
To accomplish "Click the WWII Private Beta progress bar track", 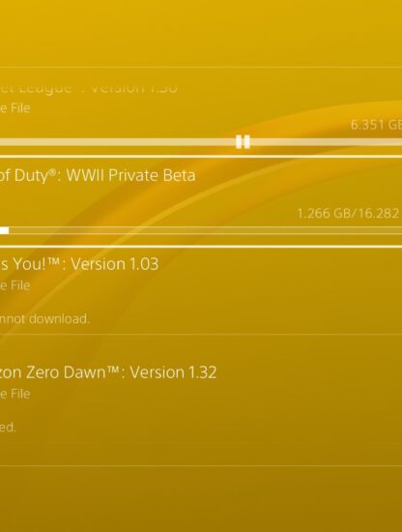I will tap(201, 231).
